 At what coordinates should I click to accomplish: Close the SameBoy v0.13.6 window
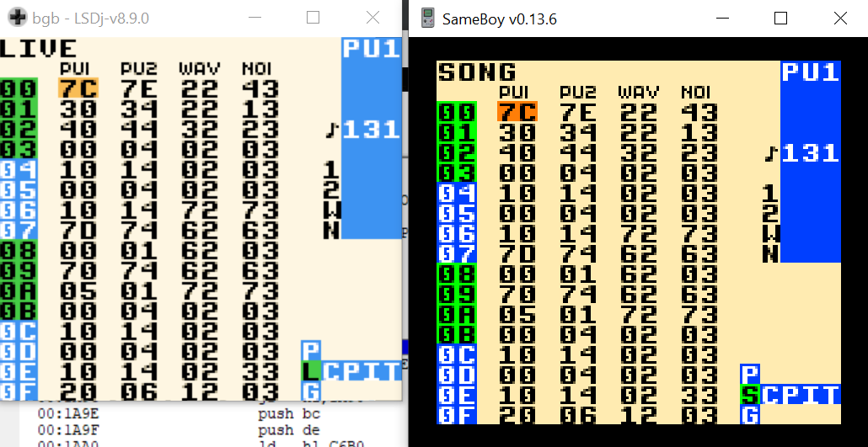click(840, 19)
